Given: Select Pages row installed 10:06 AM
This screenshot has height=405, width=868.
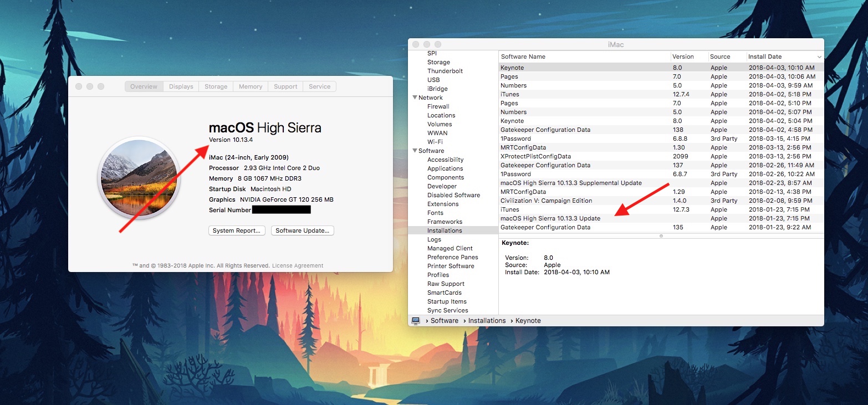Looking at the screenshot, I should [661, 76].
